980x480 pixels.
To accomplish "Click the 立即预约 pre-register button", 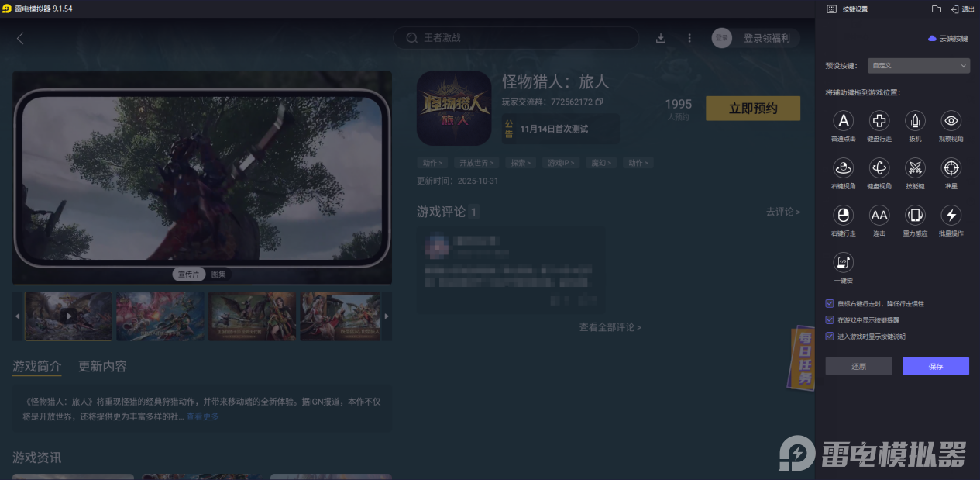I will [752, 108].
